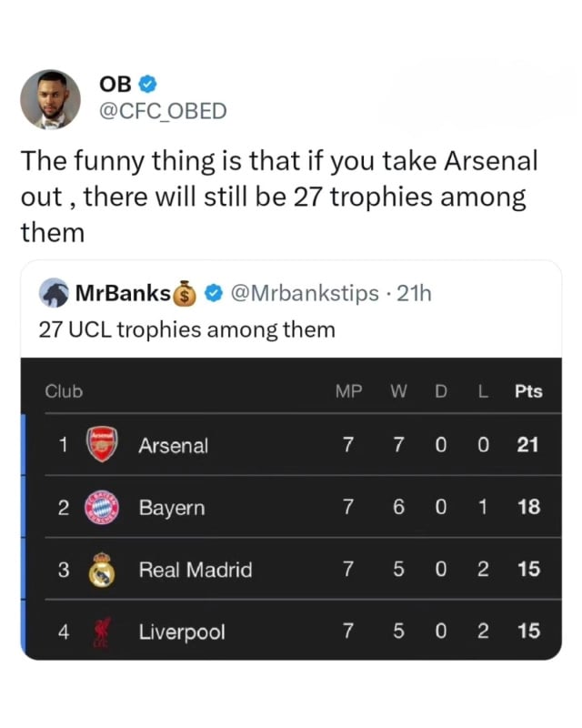This screenshot has height=728, width=582.
Task: Open the @Mrbankstips handle
Action: (x=305, y=293)
